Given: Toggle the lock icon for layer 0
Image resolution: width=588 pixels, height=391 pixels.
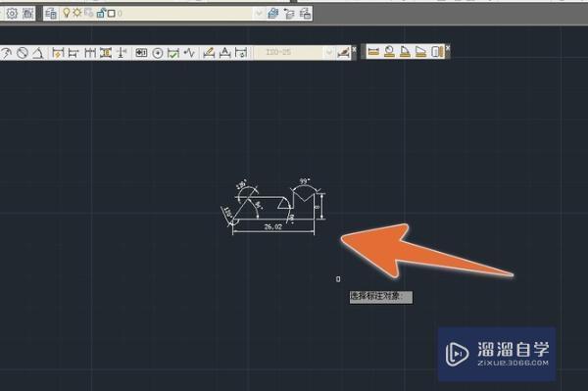Looking at the screenshot, I should click(x=101, y=14).
